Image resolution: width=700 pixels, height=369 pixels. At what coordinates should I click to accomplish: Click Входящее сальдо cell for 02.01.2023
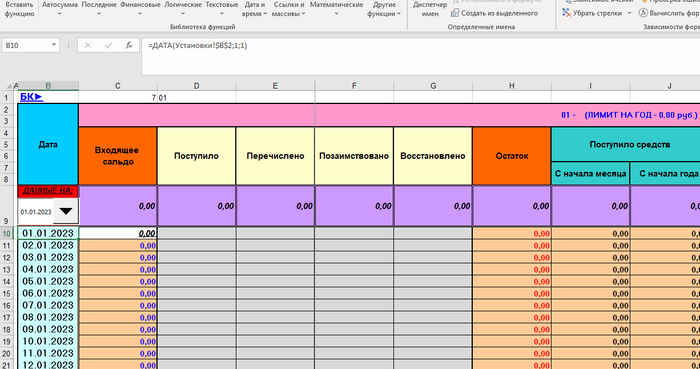pos(118,245)
